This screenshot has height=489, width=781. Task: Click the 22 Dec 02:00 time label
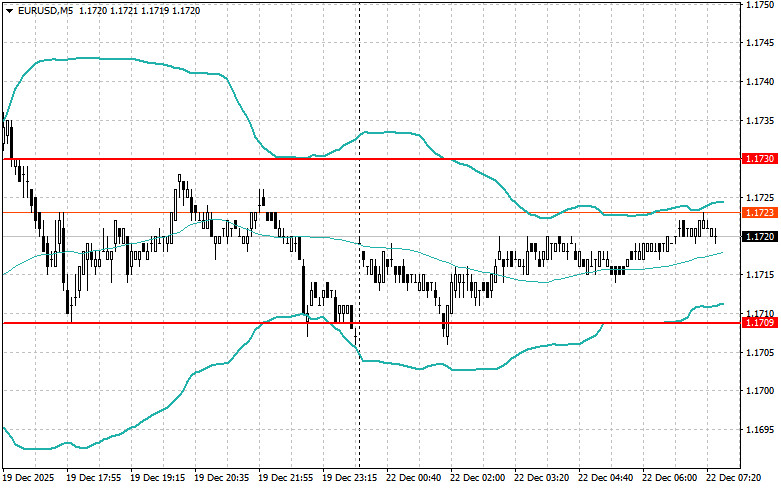(x=478, y=479)
